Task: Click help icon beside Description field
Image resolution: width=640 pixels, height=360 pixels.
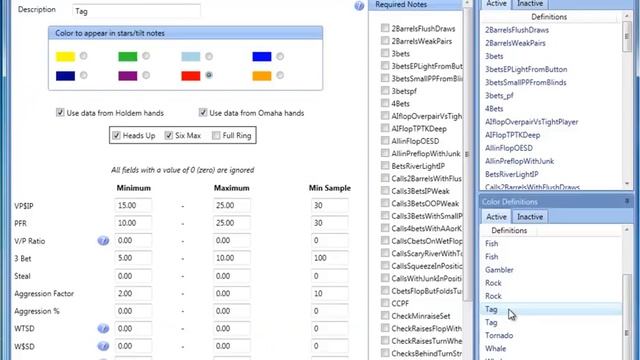Action: coord(359,6)
